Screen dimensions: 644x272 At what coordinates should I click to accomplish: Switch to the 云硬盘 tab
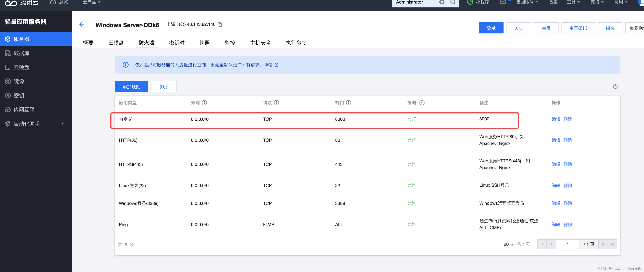tap(116, 43)
